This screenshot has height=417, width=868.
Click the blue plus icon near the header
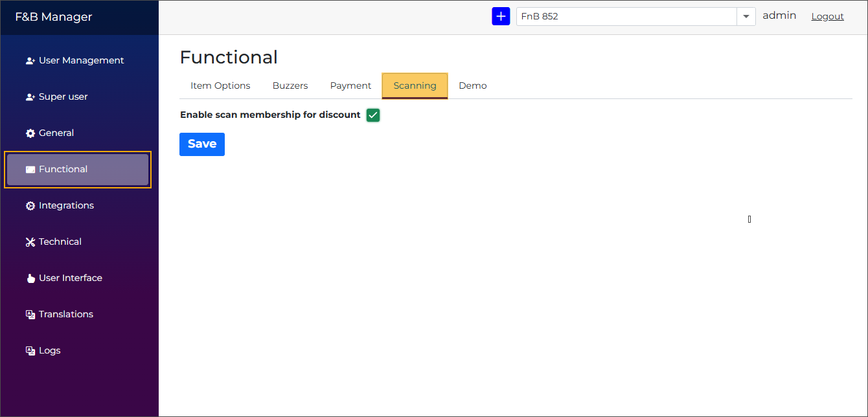pyautogui.click(x=501, y=16)
